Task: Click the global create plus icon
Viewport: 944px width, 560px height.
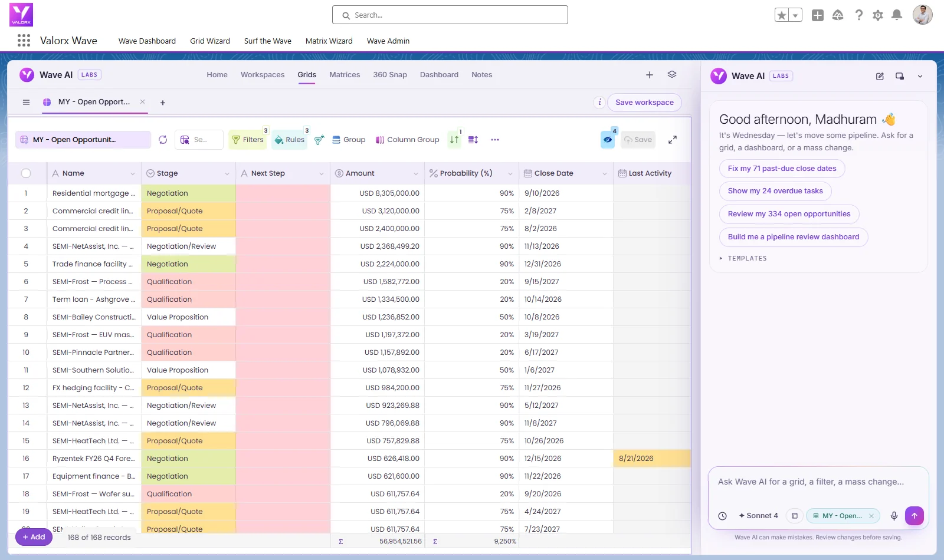Action: point(818,15)
